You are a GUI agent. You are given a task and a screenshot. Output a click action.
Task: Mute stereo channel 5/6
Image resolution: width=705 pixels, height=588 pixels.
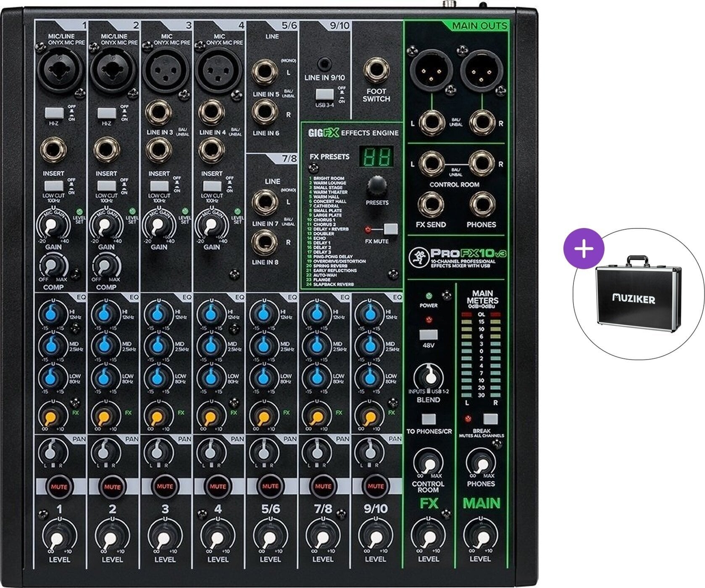coord(270,487)
